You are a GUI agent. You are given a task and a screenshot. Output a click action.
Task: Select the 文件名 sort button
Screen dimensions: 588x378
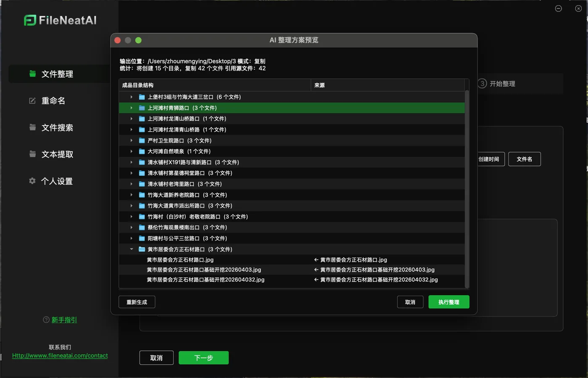click(x=524, y=159)
